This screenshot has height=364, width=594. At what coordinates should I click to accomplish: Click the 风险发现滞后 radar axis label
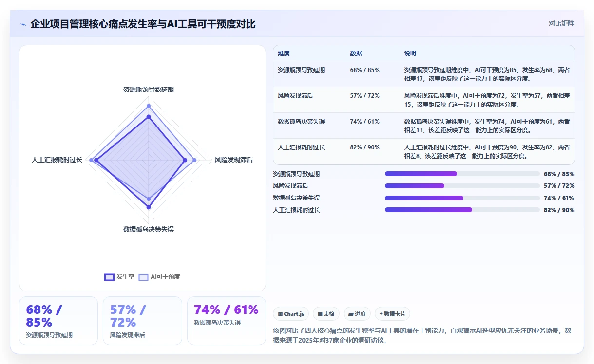(x=234, y=160)
